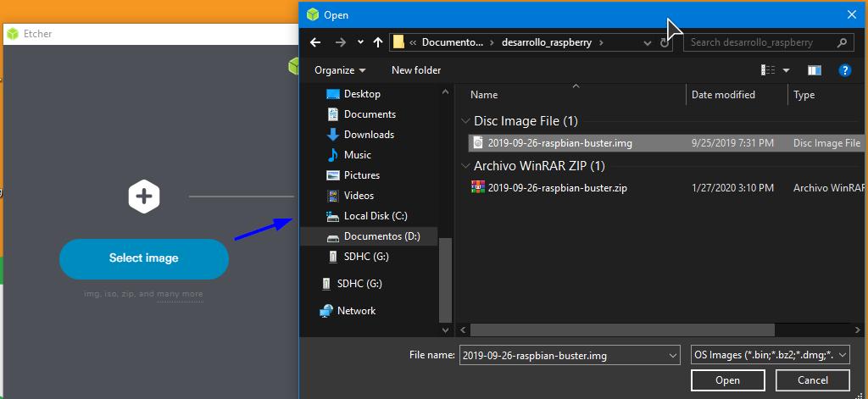This screenshot has height=399, width=868.
Task: Click the plus hexagon icon in Etcher
Action: click(x=144, y=196)
